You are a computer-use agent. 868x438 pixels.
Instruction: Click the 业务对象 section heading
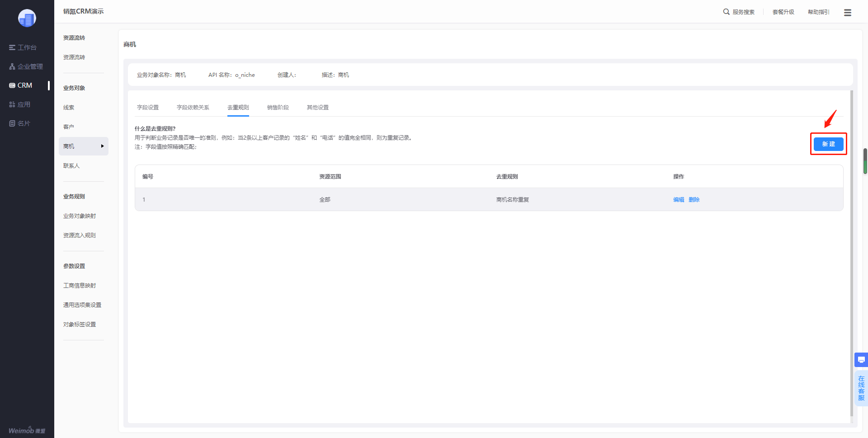pyautogui.click(x=74, y=88)
